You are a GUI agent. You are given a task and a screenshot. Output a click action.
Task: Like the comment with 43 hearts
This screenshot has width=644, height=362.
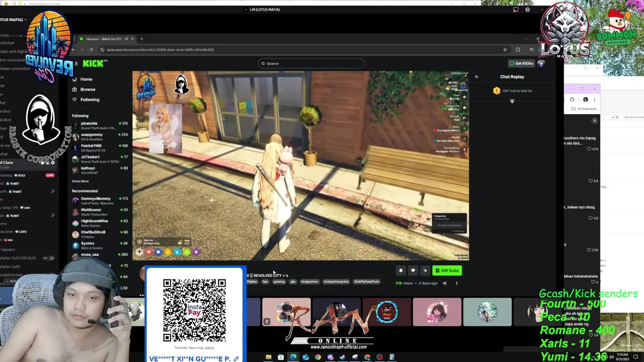pyautogui.click(x=590, y=218)
